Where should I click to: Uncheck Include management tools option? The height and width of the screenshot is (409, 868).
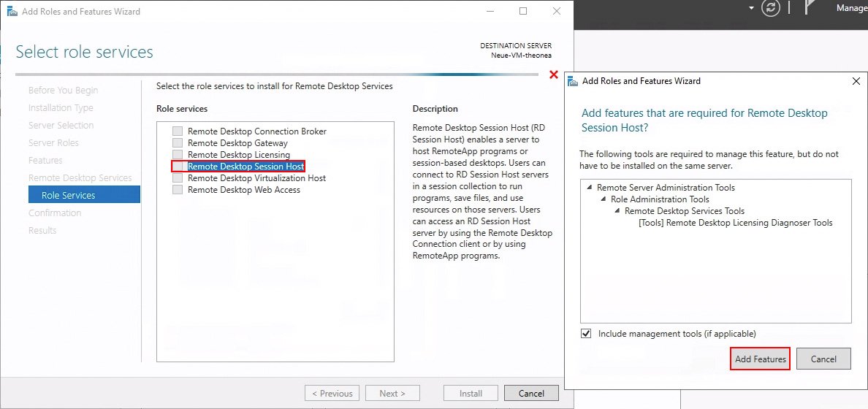click(x=586, y=334)
